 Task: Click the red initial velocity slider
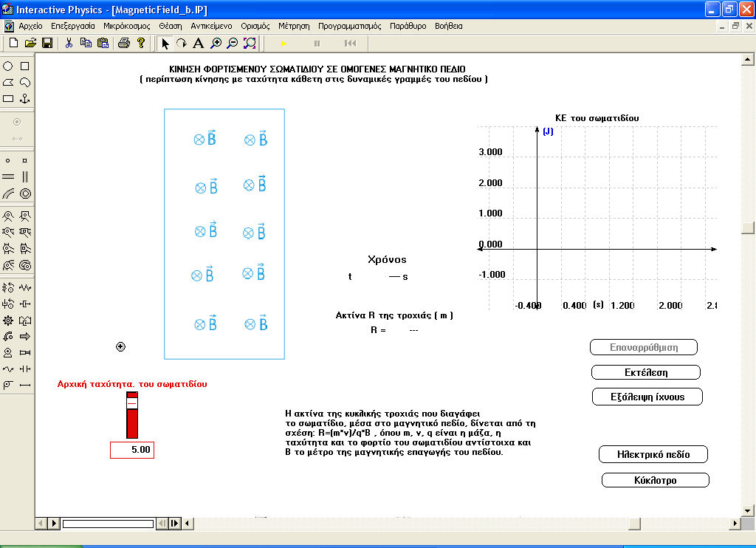(x=132, y=415)
